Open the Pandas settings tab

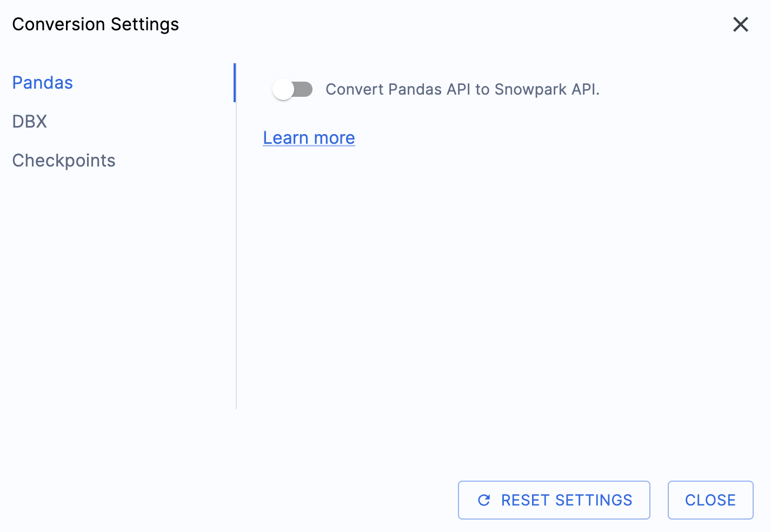(43, 83)
